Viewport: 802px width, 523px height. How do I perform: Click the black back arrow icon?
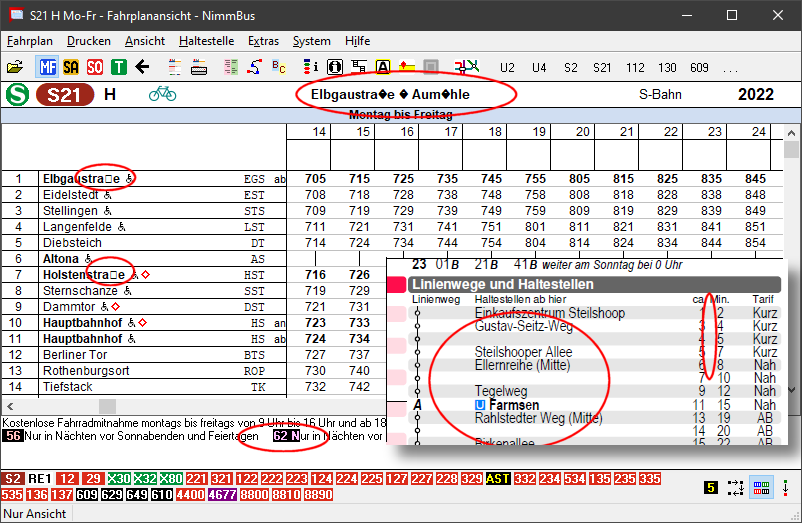point(143,67)
